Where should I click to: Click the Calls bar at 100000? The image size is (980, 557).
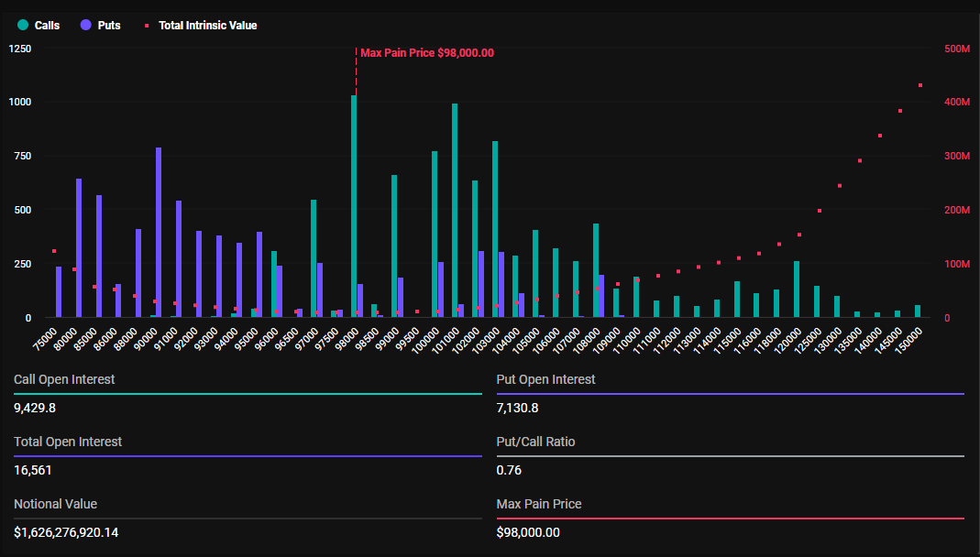point(435,235)
